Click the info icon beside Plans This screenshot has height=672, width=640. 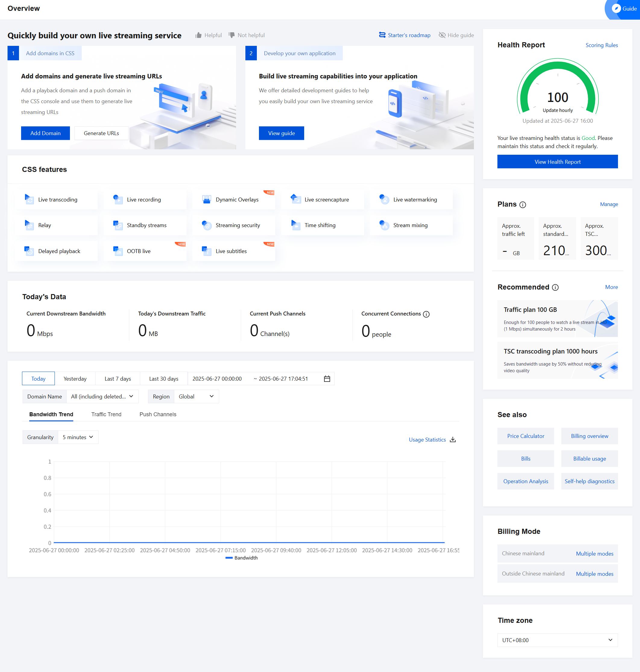(x=522, y=204)
